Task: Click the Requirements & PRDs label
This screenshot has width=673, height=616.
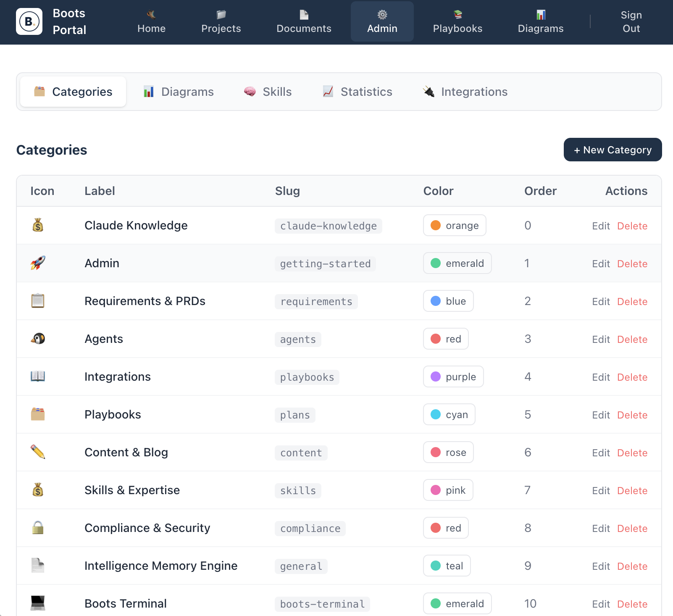Action: (145, 301)
